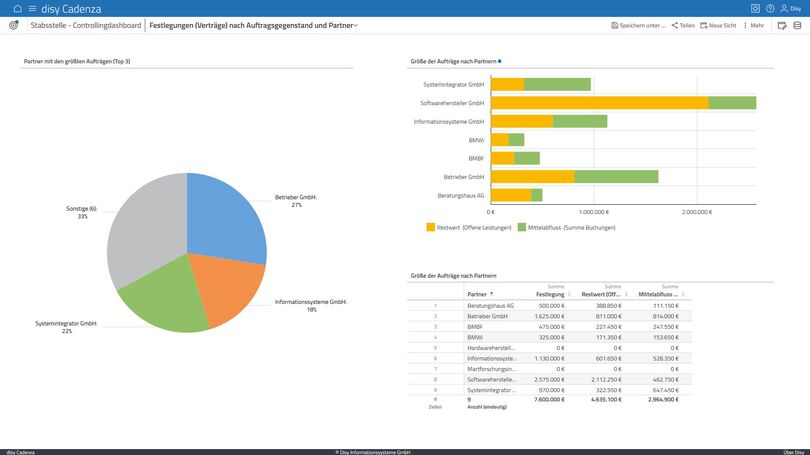Open the Stabsstelle - Controllingdashboard breadcrumb
The height and width of the screenshot is (455, 810).
point(86,25)
